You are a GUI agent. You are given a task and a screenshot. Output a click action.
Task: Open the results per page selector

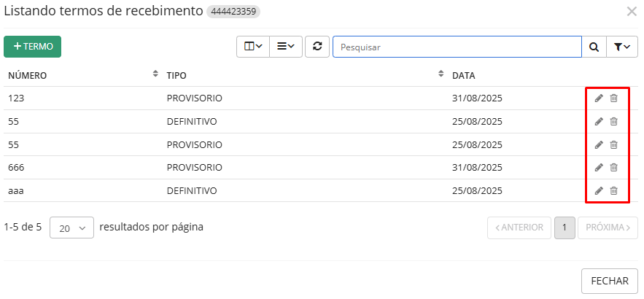72,228
